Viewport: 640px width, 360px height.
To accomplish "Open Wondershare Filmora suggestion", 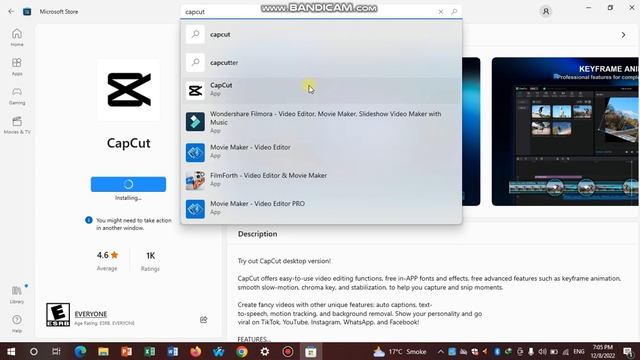I will click(322, 122).
